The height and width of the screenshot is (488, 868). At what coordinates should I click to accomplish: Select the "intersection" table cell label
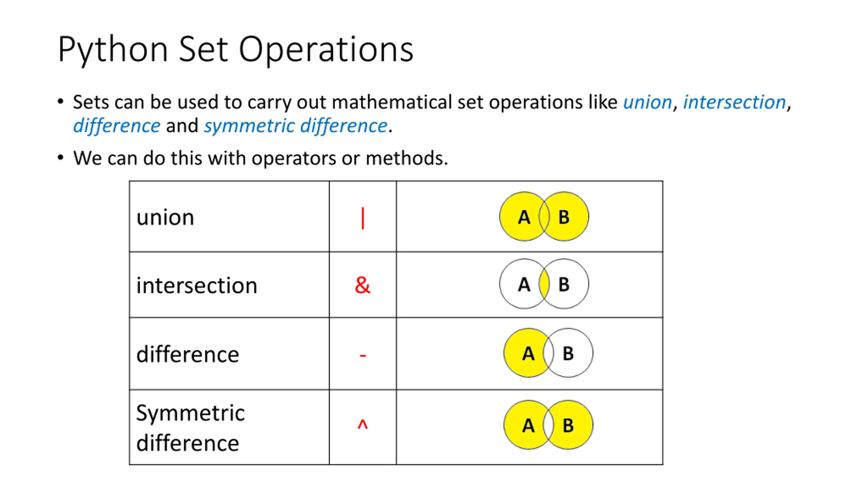tap(197, 285)
